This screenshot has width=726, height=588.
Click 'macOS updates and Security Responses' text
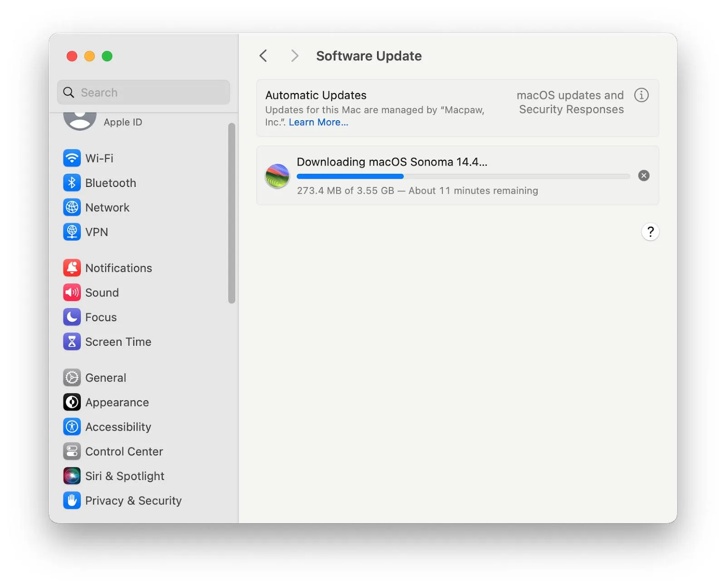coord(570,102)
